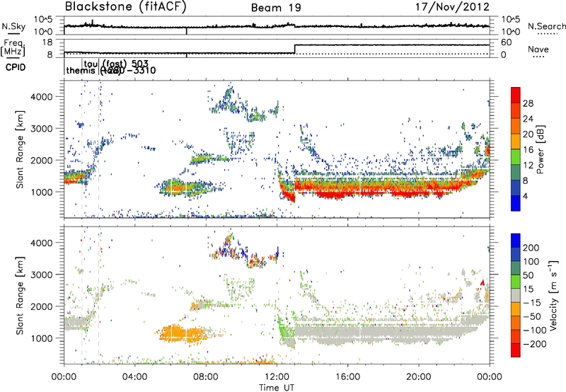Click velocity colorbar tick '-15'
Image resolution: width=566 pixels, height=392 pixels.
coord(531,302)
